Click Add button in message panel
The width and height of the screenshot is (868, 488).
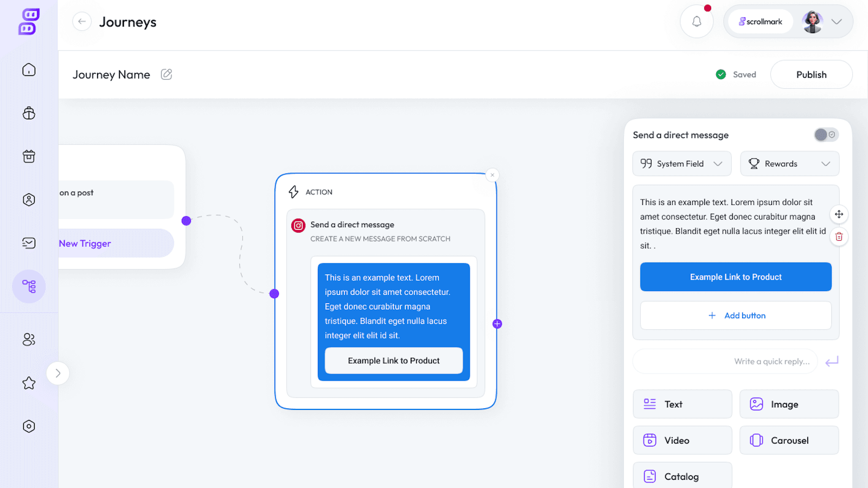[x=736, y=316]
